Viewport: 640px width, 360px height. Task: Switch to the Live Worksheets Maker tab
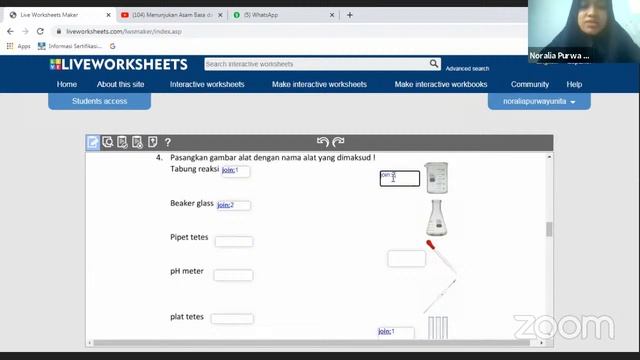point(60,15)
